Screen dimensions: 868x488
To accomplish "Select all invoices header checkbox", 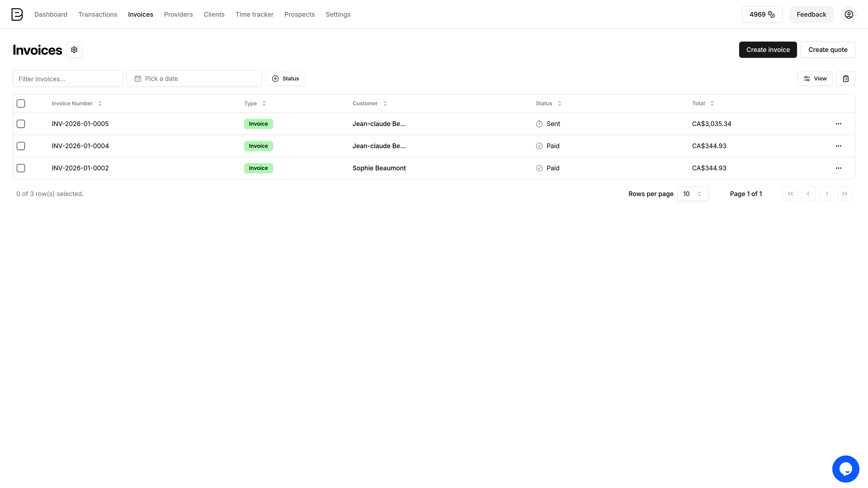I will click(21, 103).
